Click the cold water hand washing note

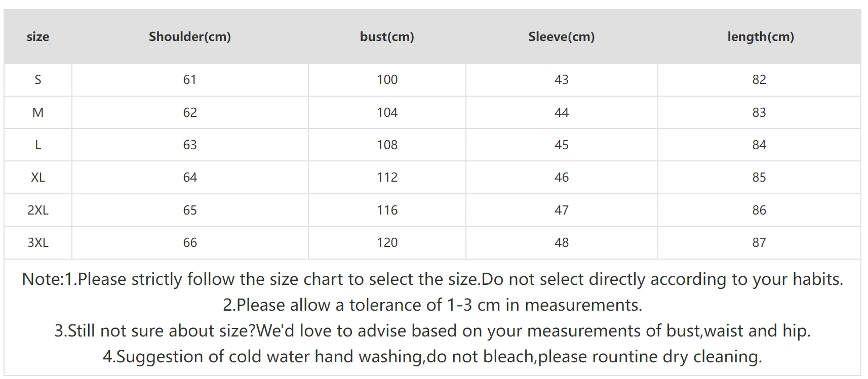[x=432, y=357]
